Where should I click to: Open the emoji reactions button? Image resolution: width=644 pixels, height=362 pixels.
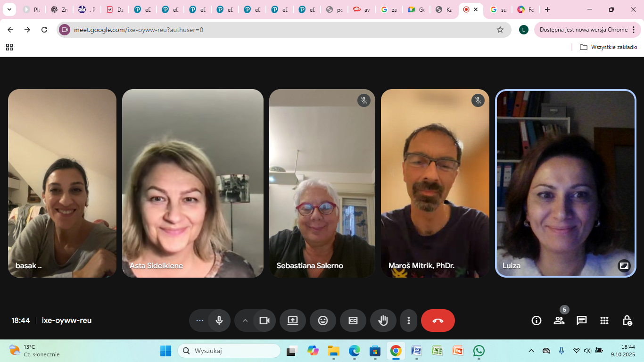point(323,321)
